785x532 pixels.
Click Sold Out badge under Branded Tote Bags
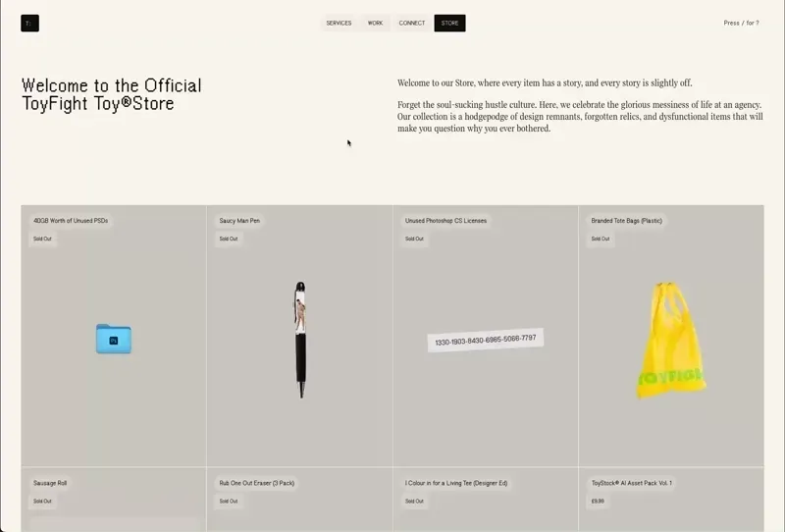tap(601, 239)
